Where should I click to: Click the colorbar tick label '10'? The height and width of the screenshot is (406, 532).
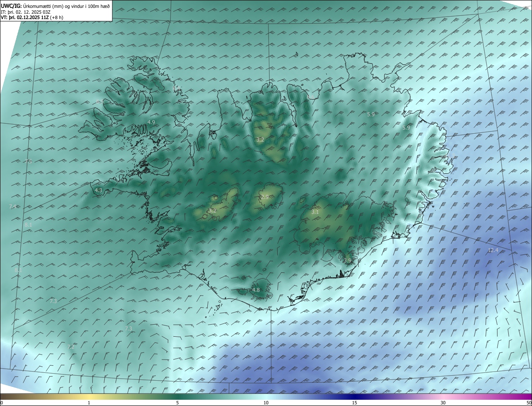coord(266,403)
